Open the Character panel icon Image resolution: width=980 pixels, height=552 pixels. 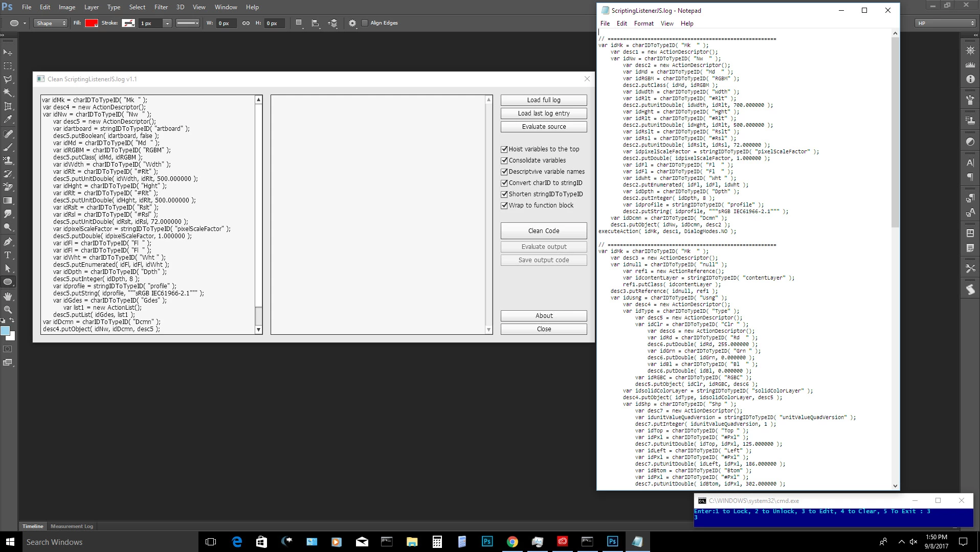(x=970, y=163)
